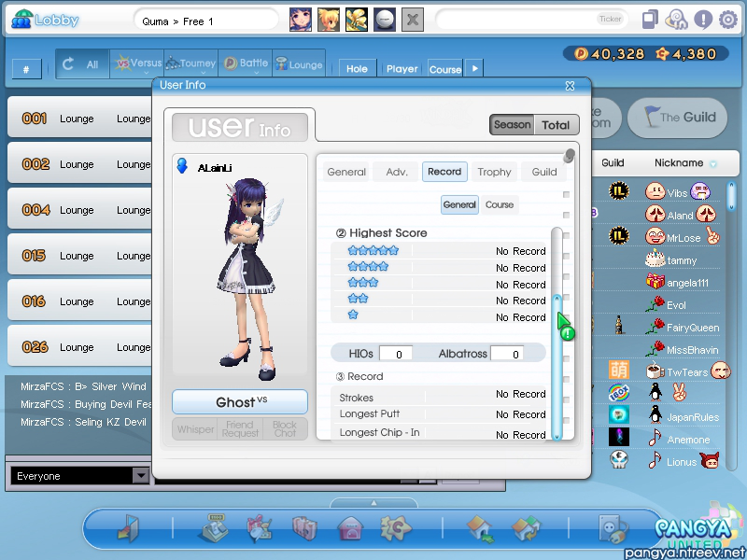The image size is (747, 560).
Task: Select the General sub-filter under Record
Action: coord(459,204)
